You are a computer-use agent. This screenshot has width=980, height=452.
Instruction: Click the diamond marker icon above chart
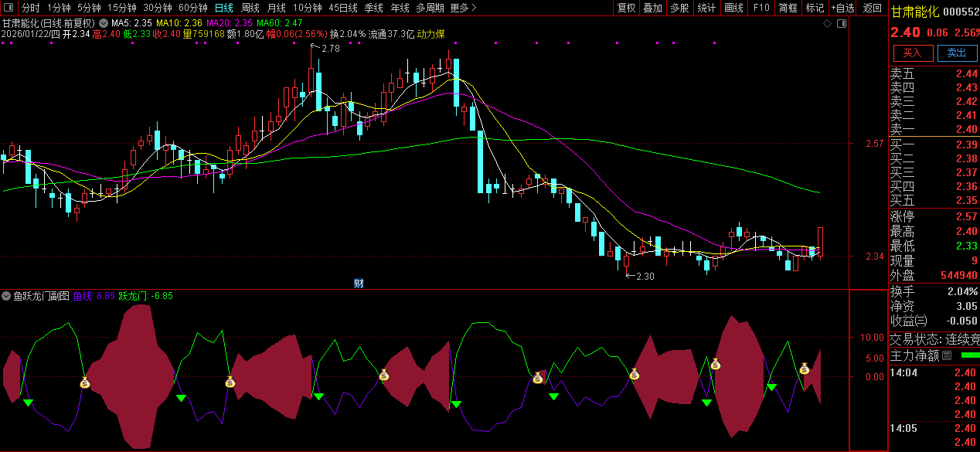coord(828,24)
